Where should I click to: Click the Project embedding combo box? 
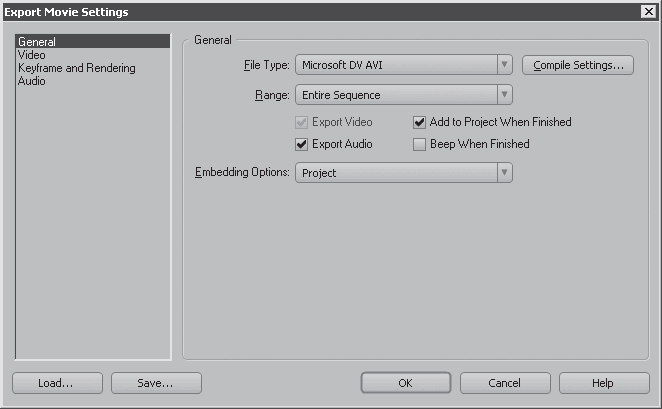coord(404,173)
